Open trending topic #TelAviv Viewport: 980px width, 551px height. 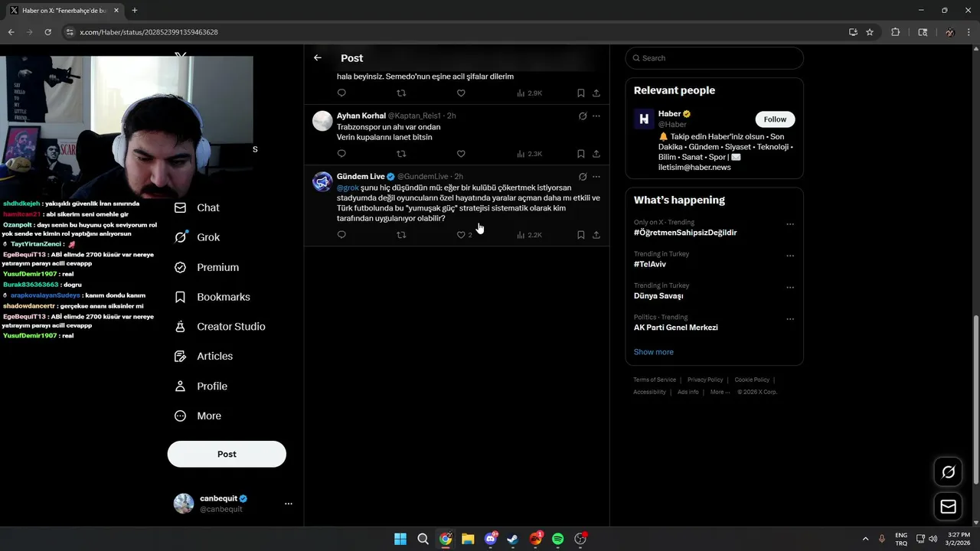[x=650, y=264]
